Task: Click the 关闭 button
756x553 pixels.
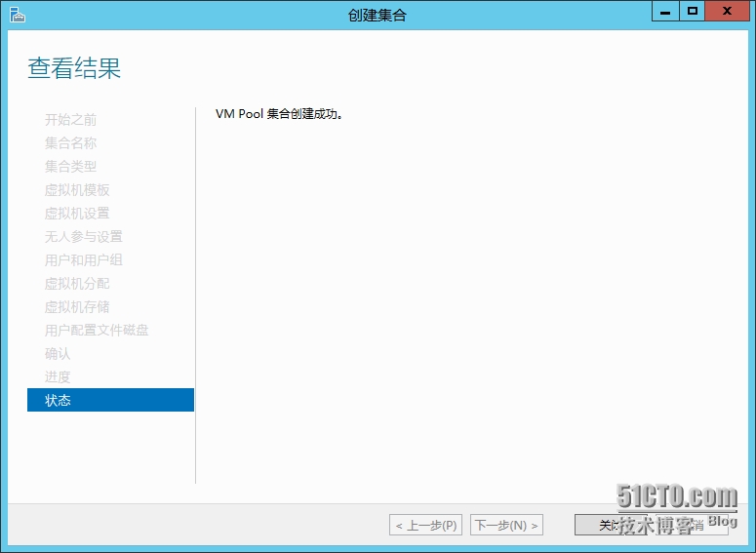Action: tap(613, 525)
